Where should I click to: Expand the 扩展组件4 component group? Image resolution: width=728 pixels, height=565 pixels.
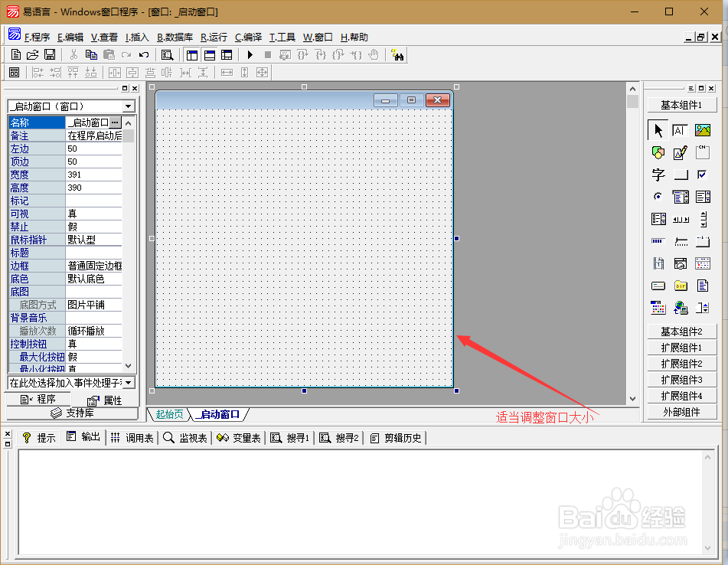[681, 396]
